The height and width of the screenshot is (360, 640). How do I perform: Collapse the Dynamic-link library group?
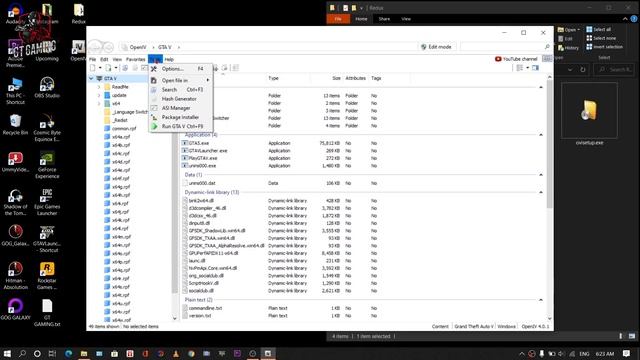(x=541, y=193)
